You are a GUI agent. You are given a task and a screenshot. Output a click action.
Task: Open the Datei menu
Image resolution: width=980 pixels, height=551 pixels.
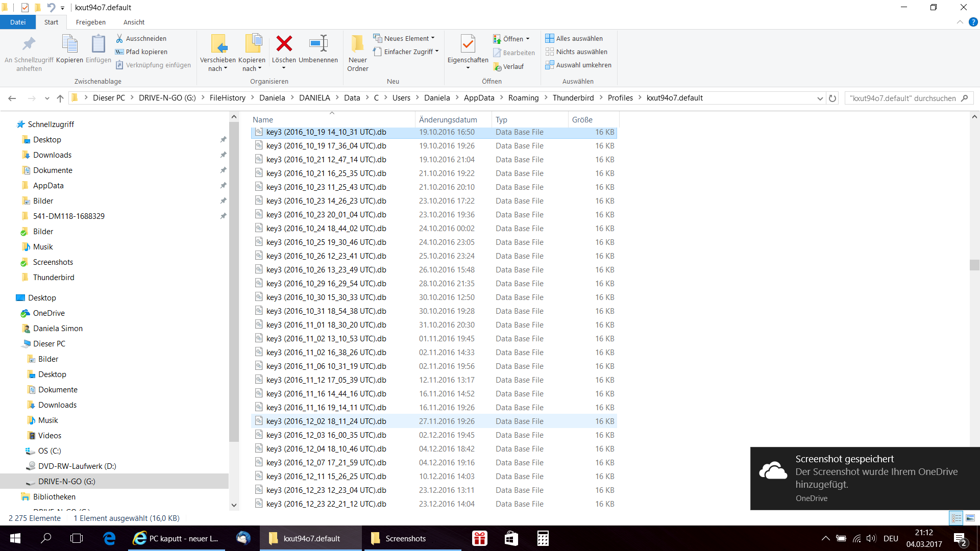18,22
